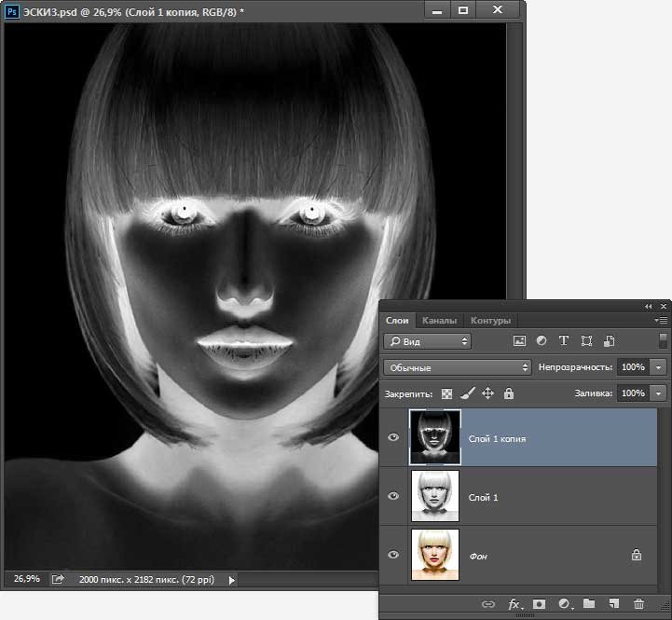This screenshot has width=672, height=620.
Task: Click the Layers panel bottom resize grip
Action: pos(525,616)
